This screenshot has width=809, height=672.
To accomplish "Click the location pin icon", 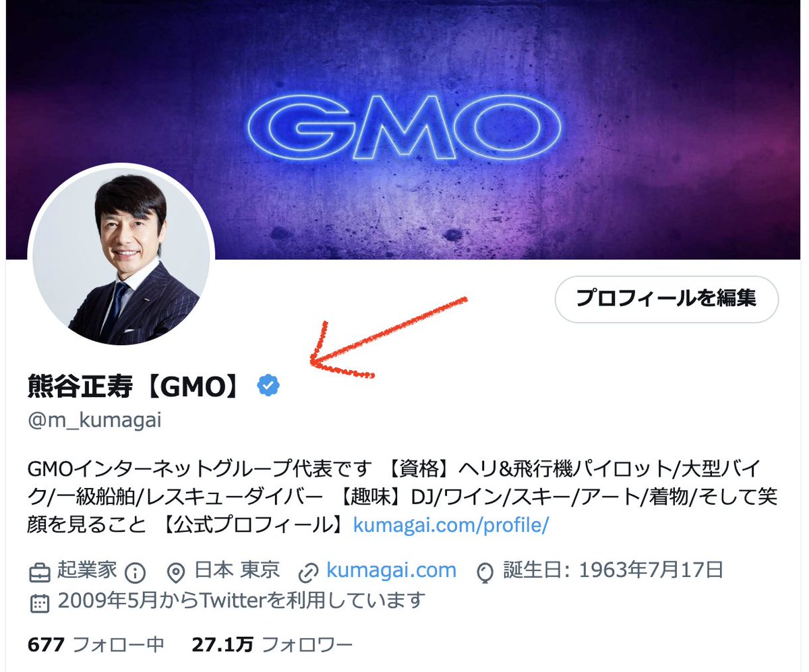I will [x=177, y=573].
